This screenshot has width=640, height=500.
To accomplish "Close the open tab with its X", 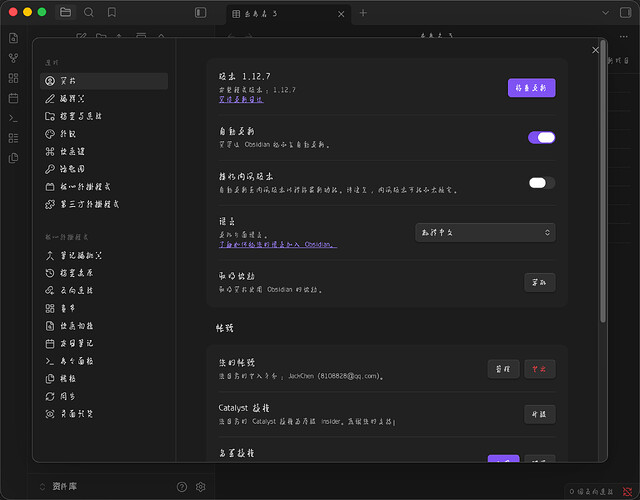I will [x=341, y=14].
